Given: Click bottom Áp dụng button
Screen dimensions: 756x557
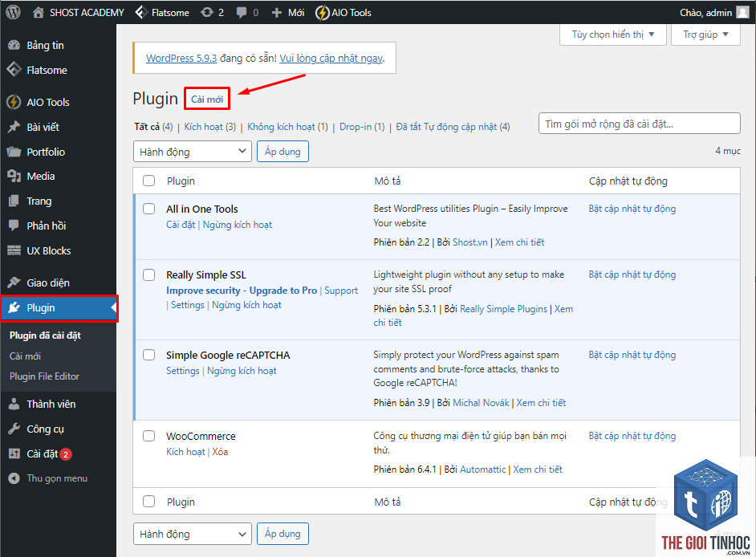Looking at the screenshot, I should tap(282, 534).
